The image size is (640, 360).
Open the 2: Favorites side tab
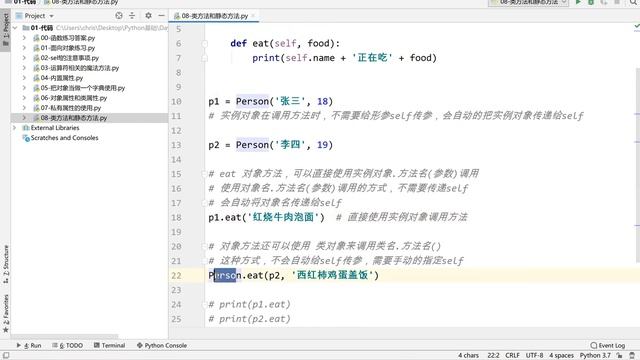click(x=5, y=313)
